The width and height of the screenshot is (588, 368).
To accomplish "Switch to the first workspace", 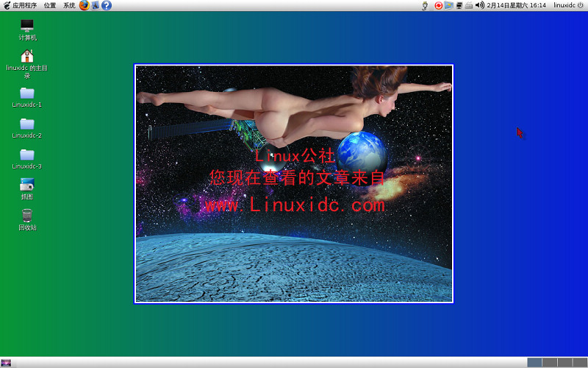I will [534, 363].
